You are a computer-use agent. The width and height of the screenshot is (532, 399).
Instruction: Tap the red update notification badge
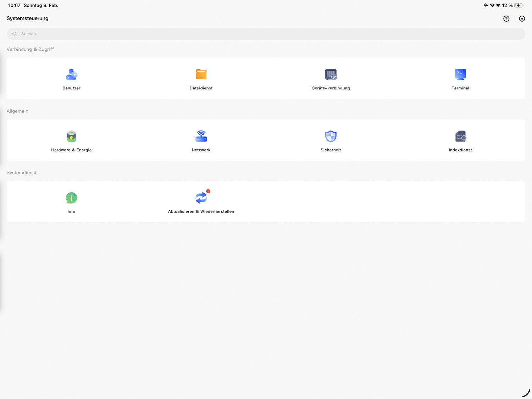[x=208, y=191]
